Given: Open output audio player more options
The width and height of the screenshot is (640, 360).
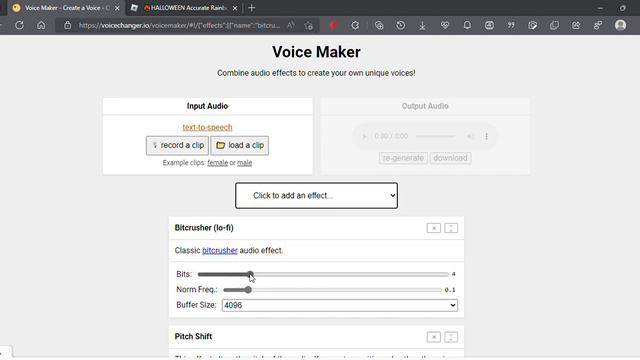Looking at the screenshot, I should (486, 136).
